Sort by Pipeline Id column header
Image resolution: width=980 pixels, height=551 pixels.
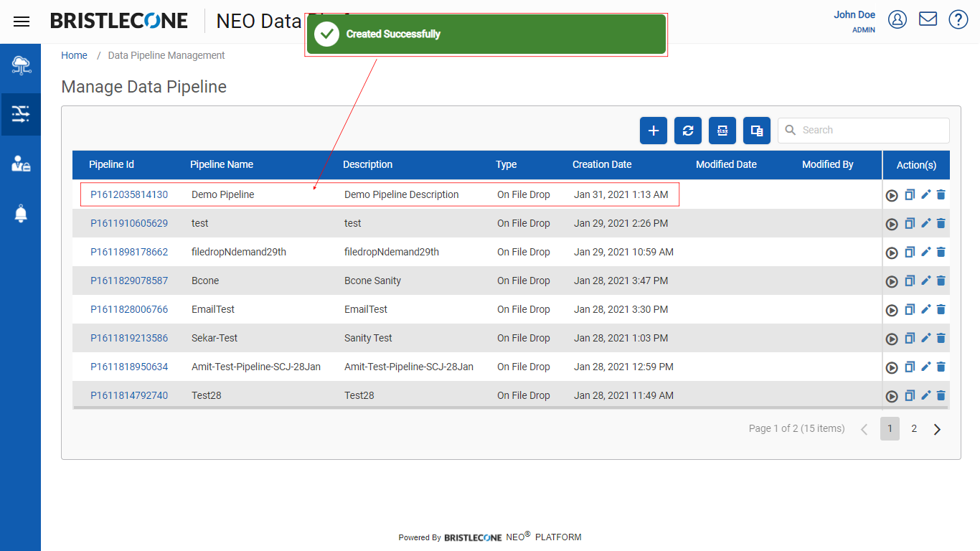click(x=111, y=164)
